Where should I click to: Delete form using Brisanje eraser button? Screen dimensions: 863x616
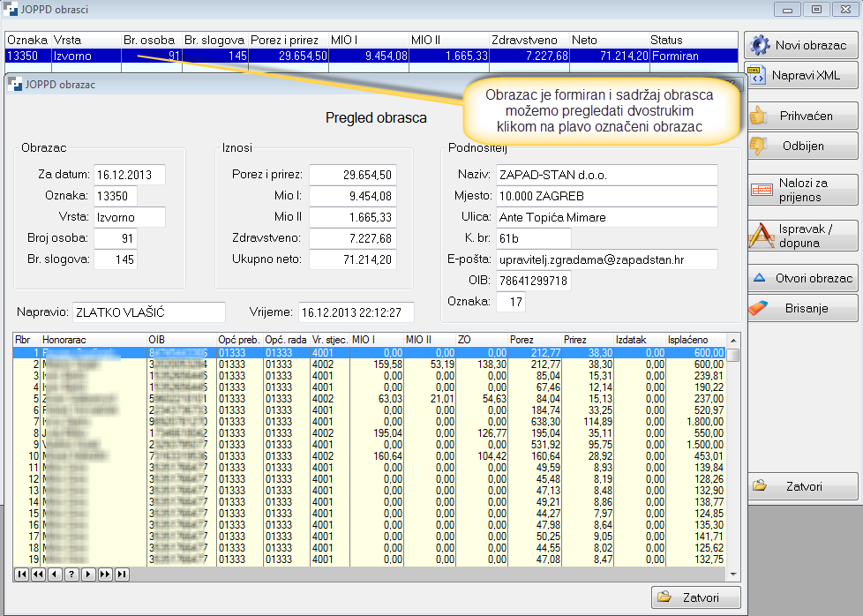801,308
